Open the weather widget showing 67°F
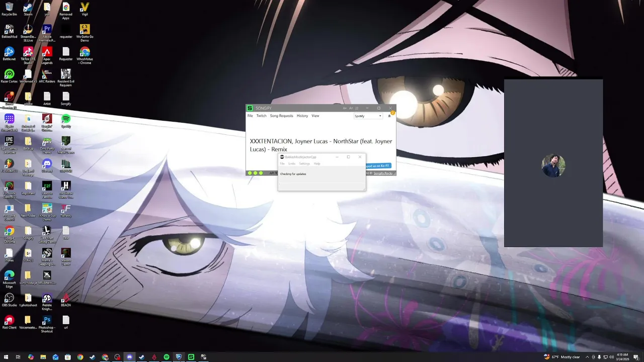 coord(562,357)
